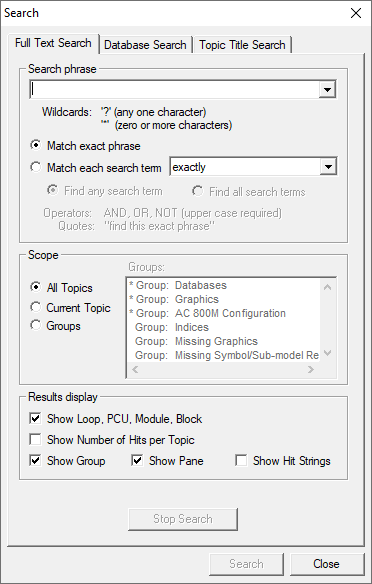The height and width of the screenshot is (584, 372).
Task: Enable Show Number of Hits per Topic
Action: (35, 439)
